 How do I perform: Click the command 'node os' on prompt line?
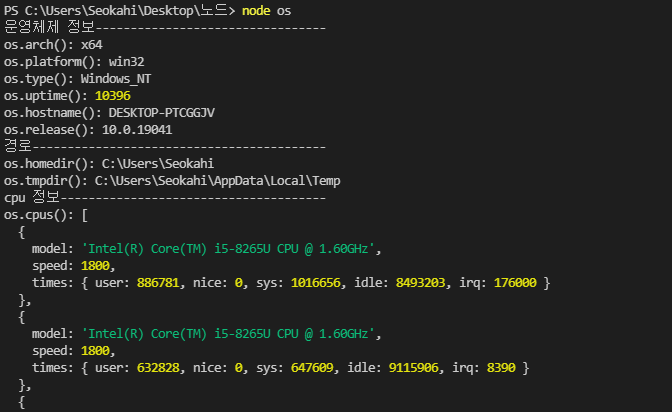coord(266,10)
